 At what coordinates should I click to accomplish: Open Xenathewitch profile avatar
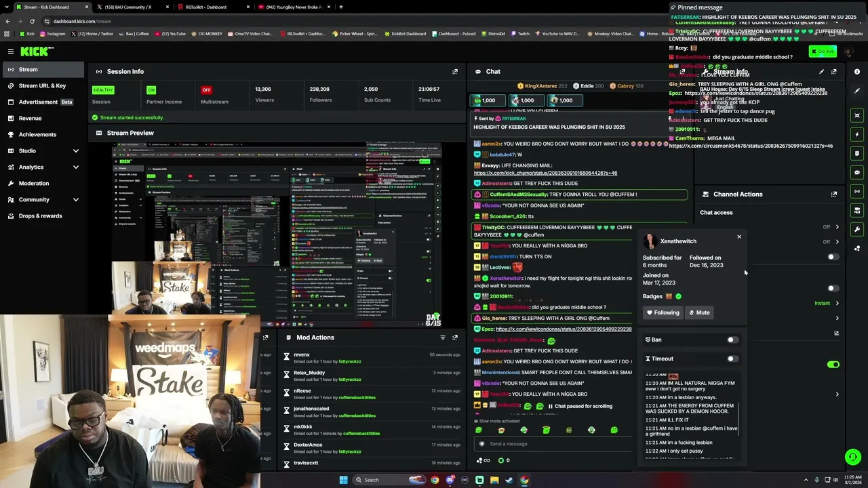pyautogui.click(x=650, y=241)
